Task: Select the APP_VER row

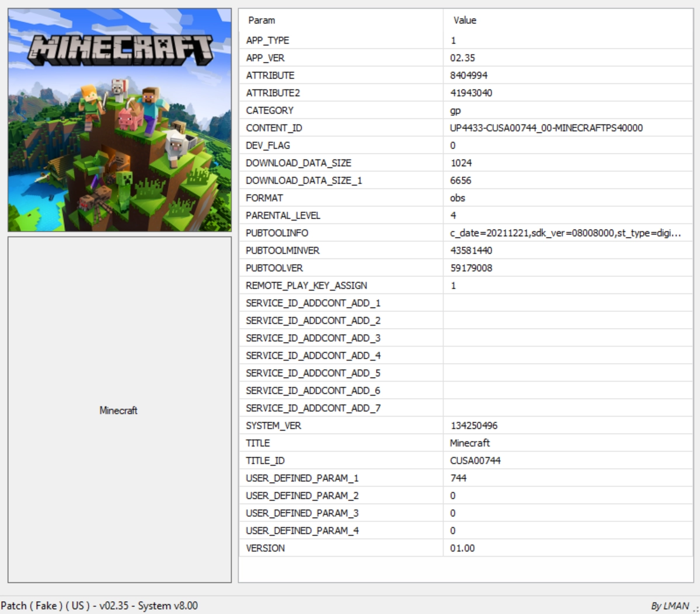Action: pyautogui.click(x=266, y=58)
